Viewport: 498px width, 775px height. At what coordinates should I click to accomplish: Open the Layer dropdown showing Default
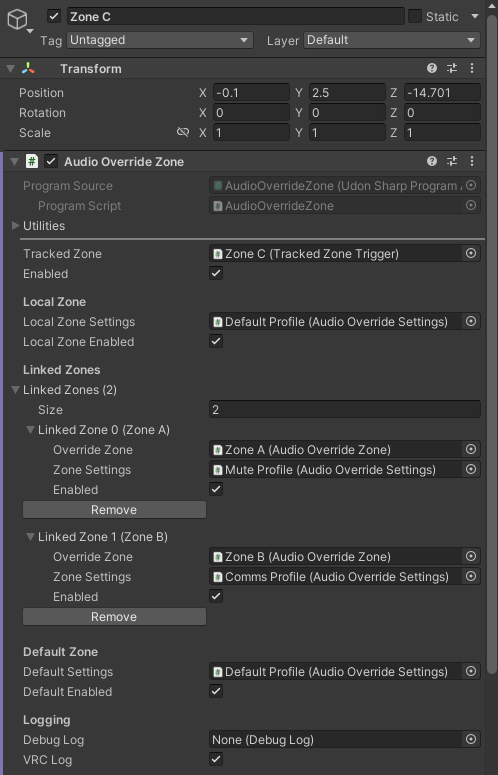[392, 40]
